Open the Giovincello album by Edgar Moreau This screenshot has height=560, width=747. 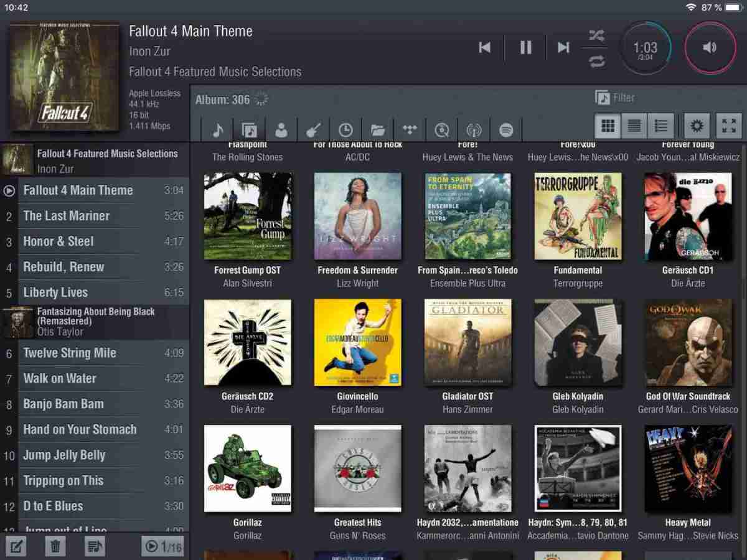(x=357, y=342)
